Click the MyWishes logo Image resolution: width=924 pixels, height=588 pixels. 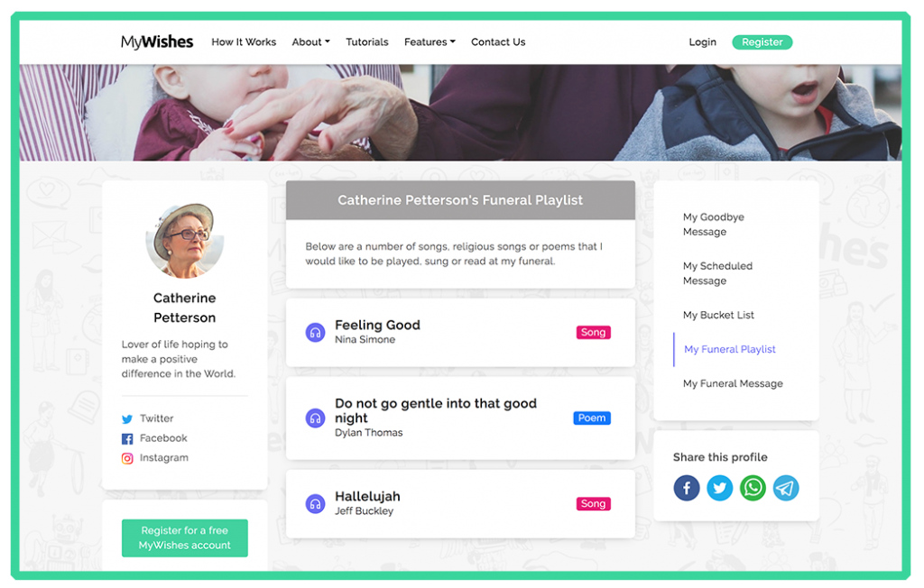[x=157, y=41]
